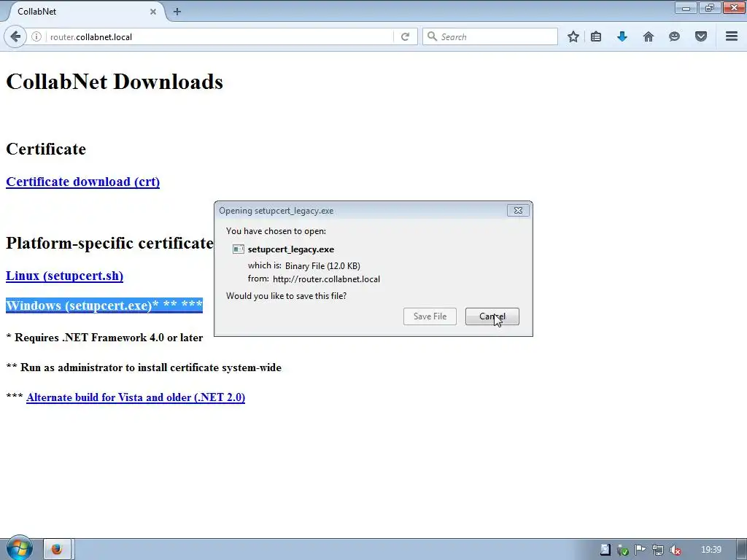The image size is (747, 560).
Task: Show your bookmarks list icon
Action: 596,36
